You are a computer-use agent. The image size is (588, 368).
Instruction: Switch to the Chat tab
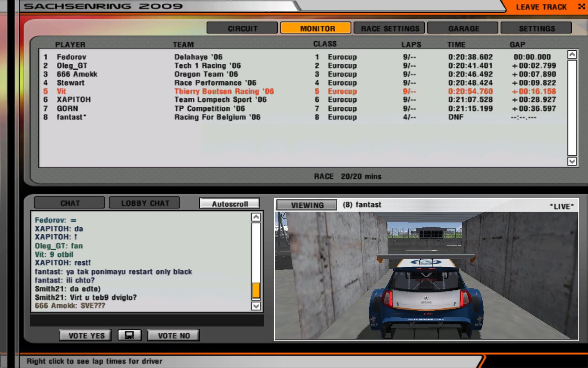69,203
